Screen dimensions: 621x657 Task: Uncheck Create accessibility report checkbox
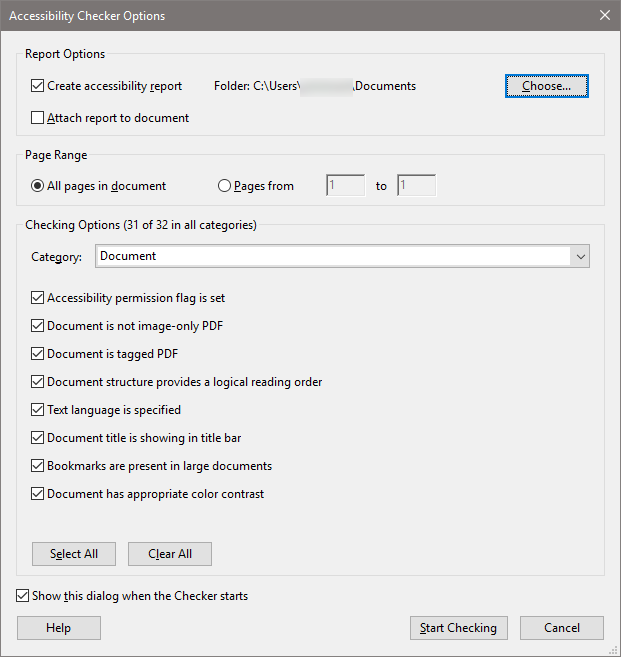tap(38, 86)
